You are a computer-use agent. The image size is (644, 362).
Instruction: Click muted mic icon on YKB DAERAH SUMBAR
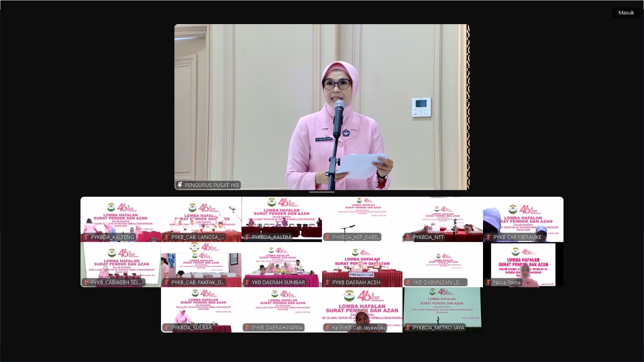tap(247, 282)
